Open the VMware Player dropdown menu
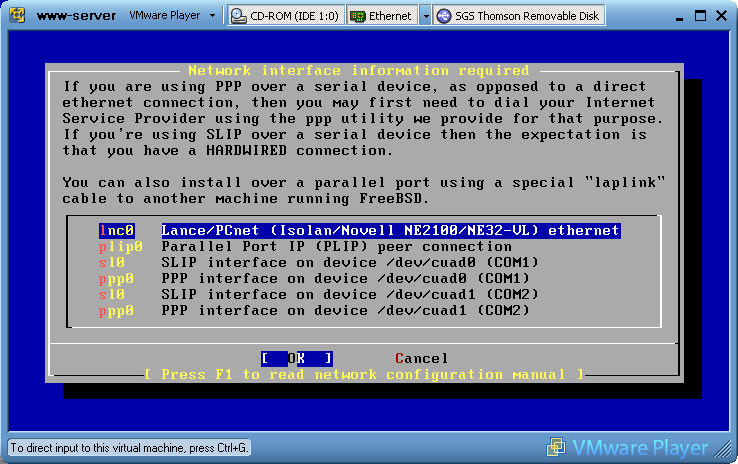 coord(172,16)
